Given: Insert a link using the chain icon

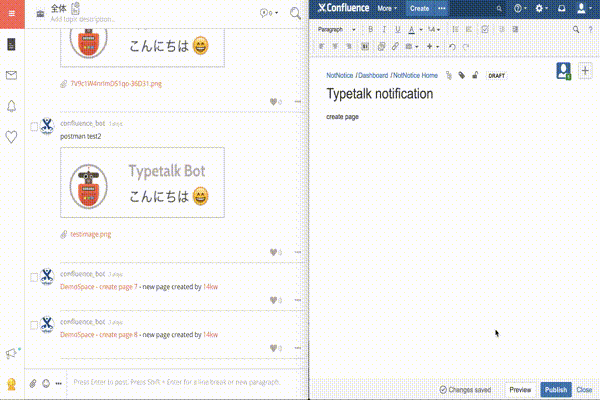Looking at the screenshot, I should tap(395, 46).
